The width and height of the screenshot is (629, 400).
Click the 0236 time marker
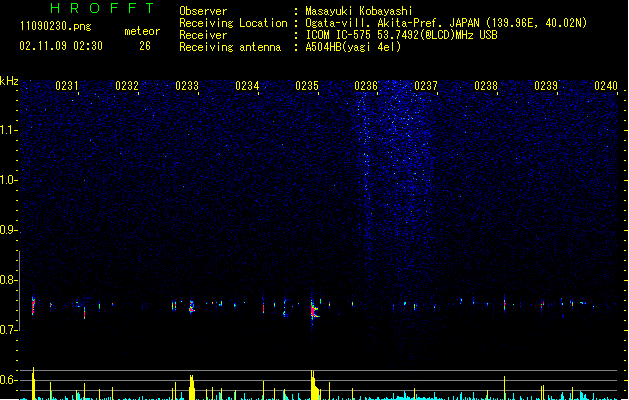click(x=366, y=86)
